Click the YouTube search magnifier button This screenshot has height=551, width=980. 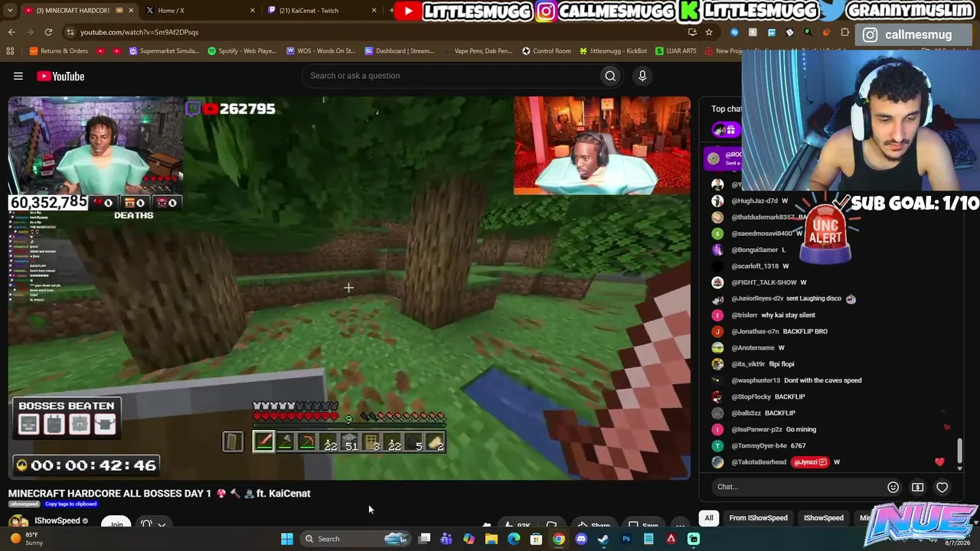610,76
